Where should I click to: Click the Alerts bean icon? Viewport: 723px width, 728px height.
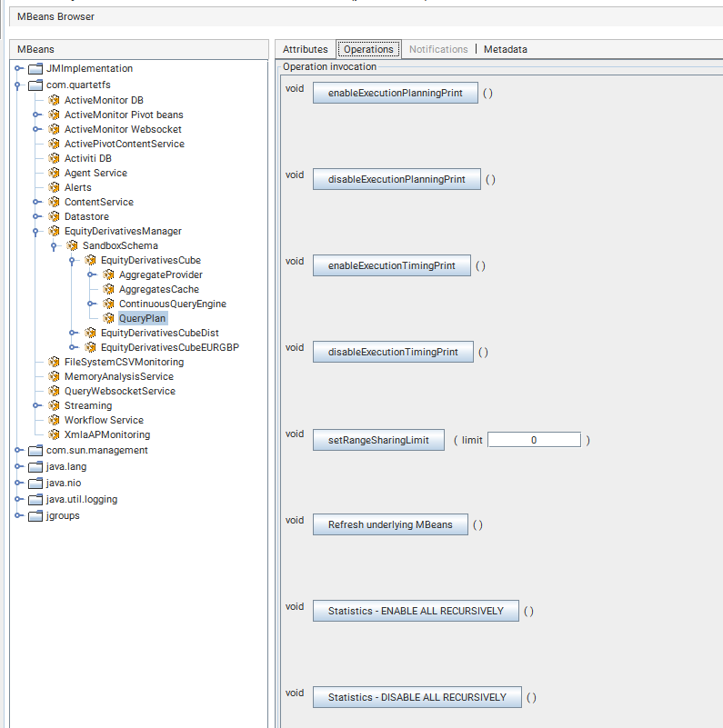click(54, 187)
